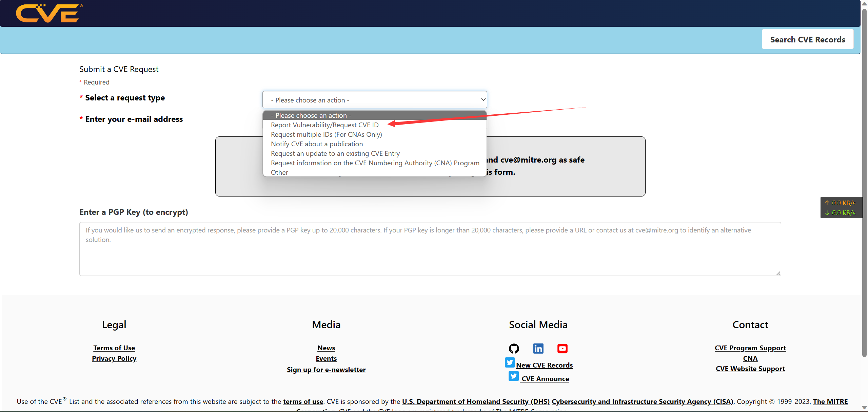Choose Notify CVE about a publication
Screen dimensions: 868x412
click(x=375, y=144)
